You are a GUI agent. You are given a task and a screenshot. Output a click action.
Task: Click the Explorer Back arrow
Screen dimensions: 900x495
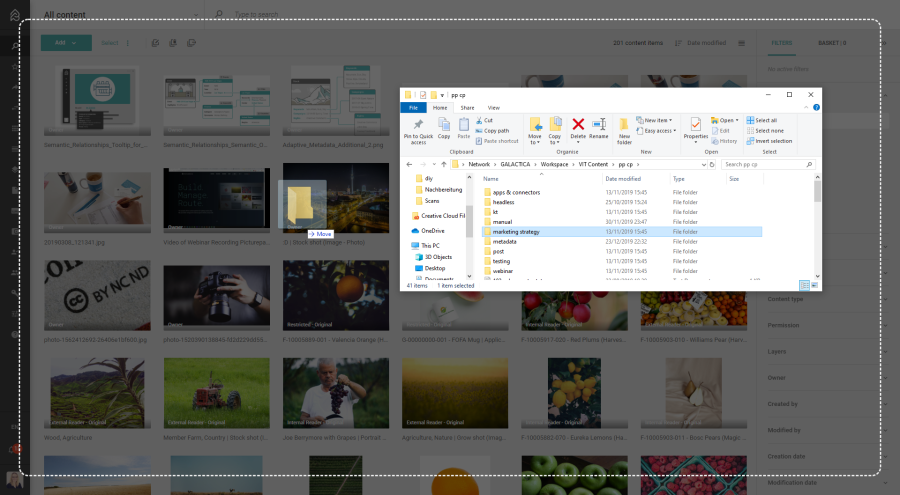409,164
